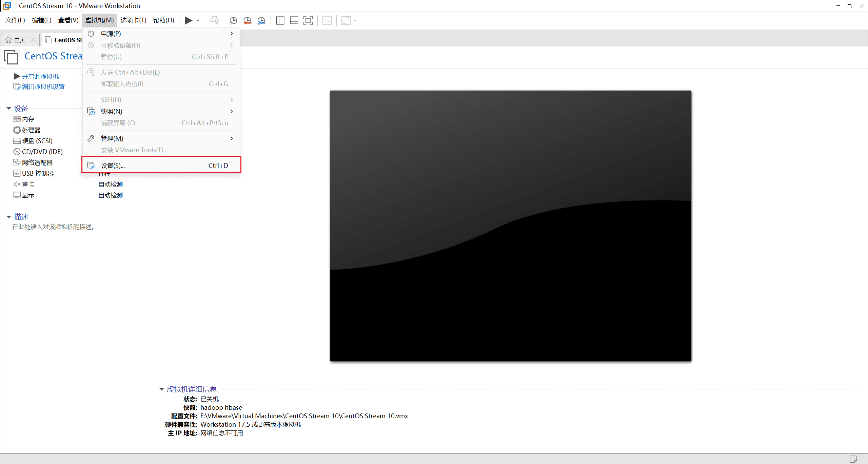Image resolution: width=868 pixels, height=464 pixels.
Task: Click the sound card speaker icon
Action: coord(17,184)
